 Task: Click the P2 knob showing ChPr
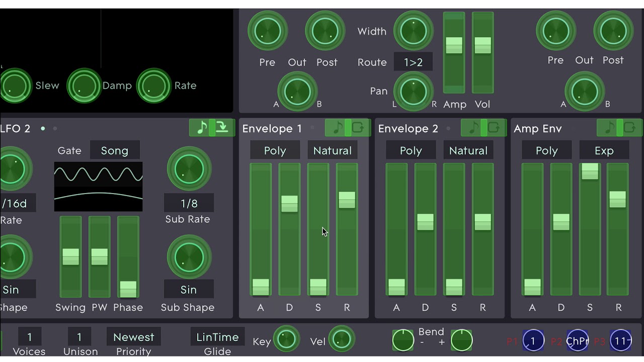pyautogui.click(x=577, y=341)
